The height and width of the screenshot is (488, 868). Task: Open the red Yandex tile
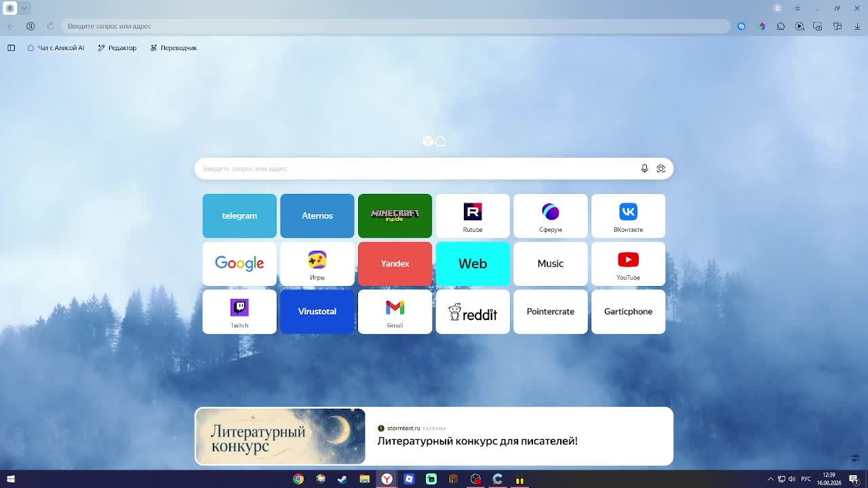pyautogui.click(x=395, y=264)
